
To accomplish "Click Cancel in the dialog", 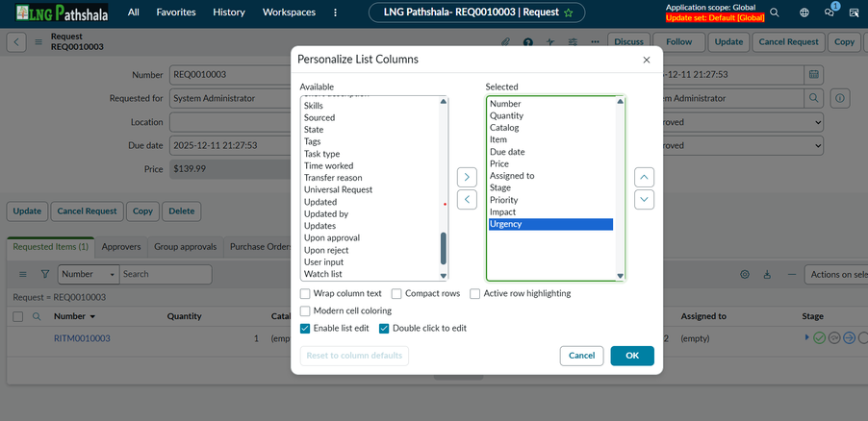I will [582, 356].
